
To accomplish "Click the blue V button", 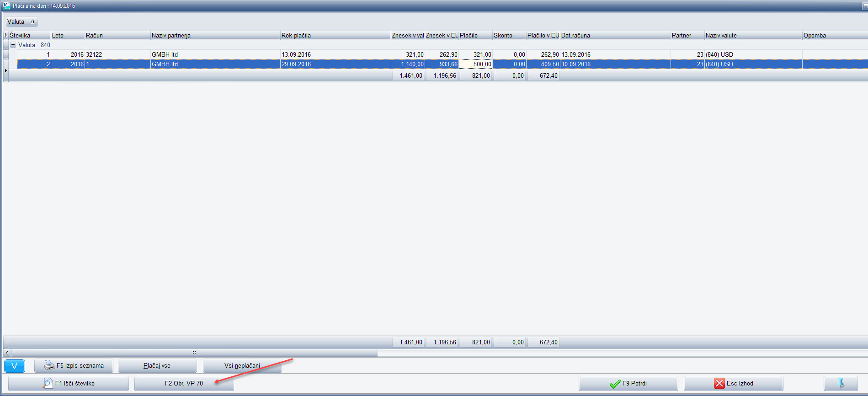I will coord(14,366).
